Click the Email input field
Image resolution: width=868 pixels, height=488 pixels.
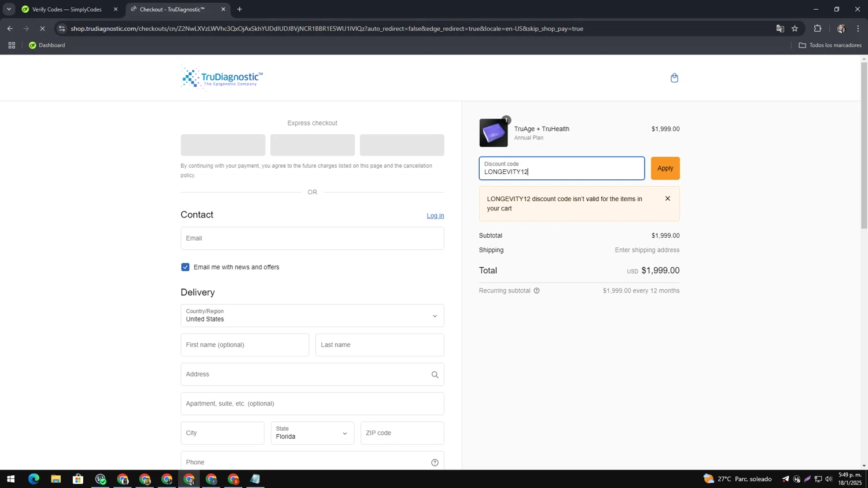312,238
